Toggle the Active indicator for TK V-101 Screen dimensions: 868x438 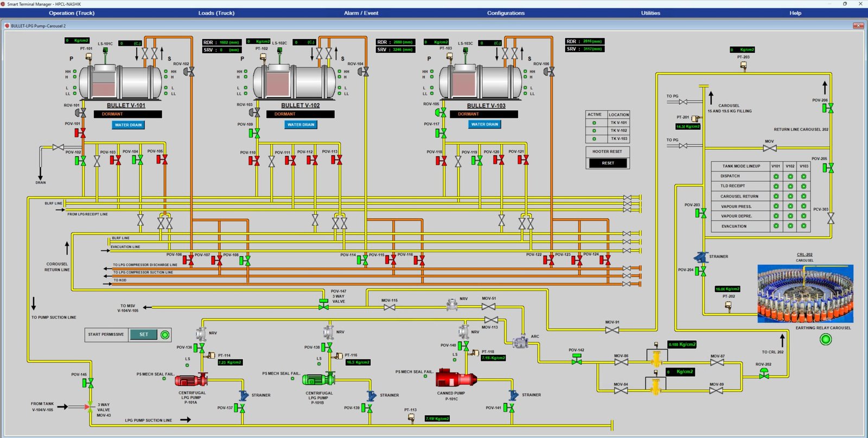[594, 123]
